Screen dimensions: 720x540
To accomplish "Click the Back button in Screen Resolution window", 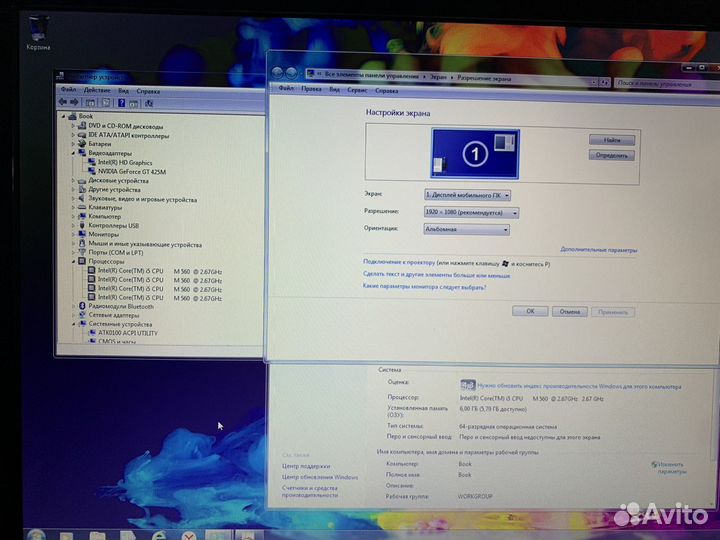I will (278, 74).
